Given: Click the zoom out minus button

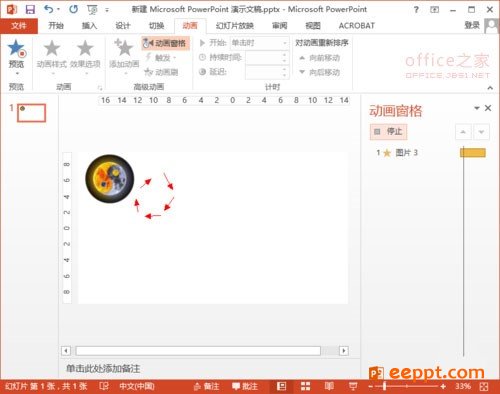Looking at the screenshot, I should 371,386.
